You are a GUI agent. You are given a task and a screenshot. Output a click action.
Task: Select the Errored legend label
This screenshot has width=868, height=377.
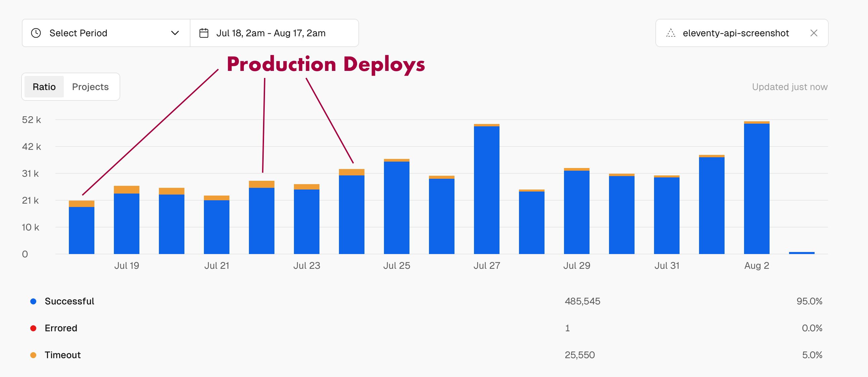(61, 328)
